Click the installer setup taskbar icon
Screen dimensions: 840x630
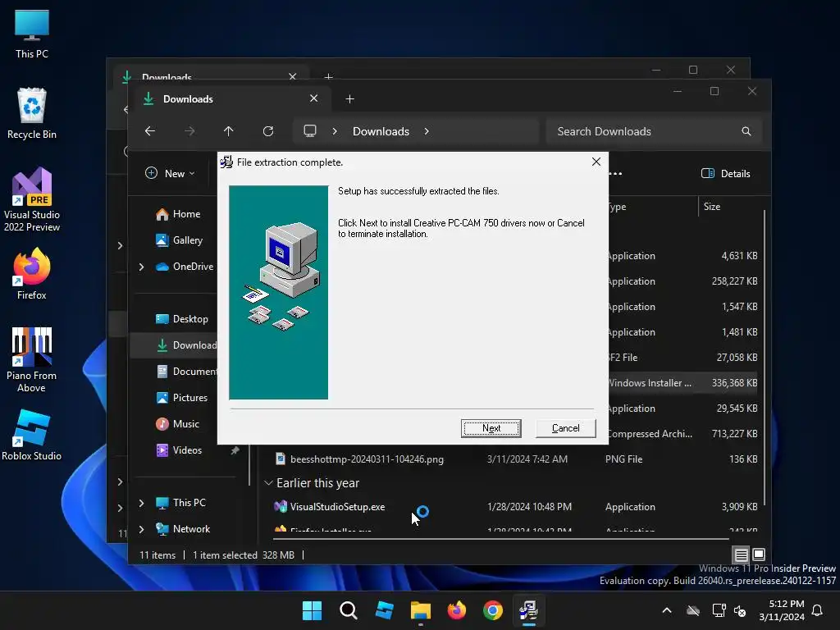529,610
